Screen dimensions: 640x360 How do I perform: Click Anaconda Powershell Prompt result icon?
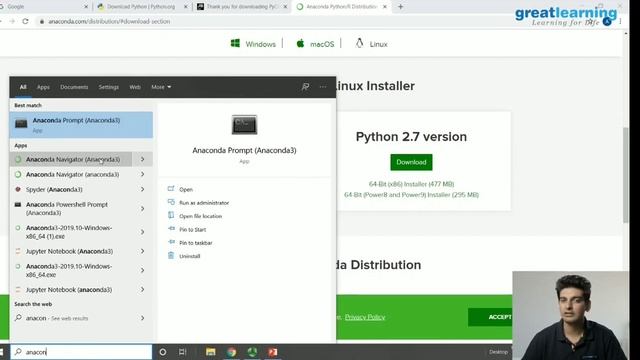click(x=18, y=204)
